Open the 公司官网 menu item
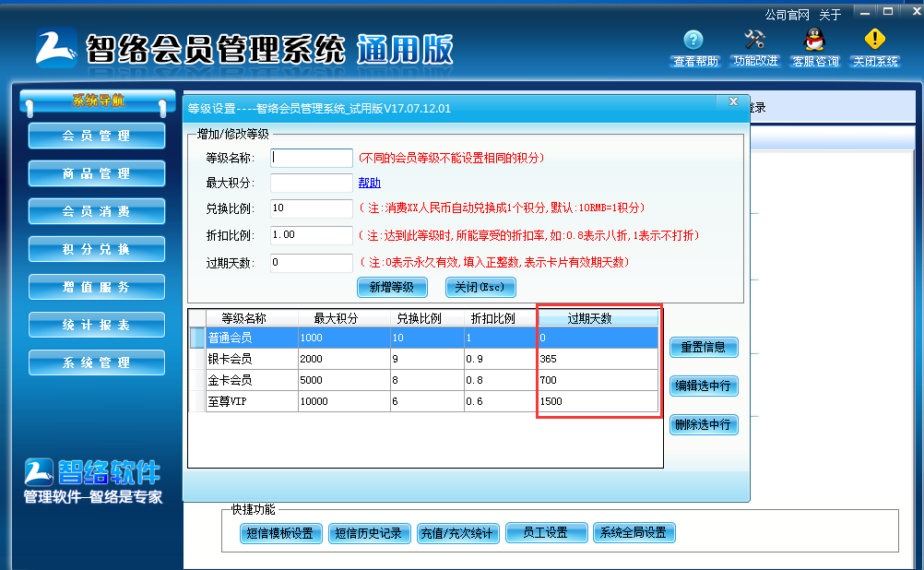The image size is (924, 570). click(786, 13)
